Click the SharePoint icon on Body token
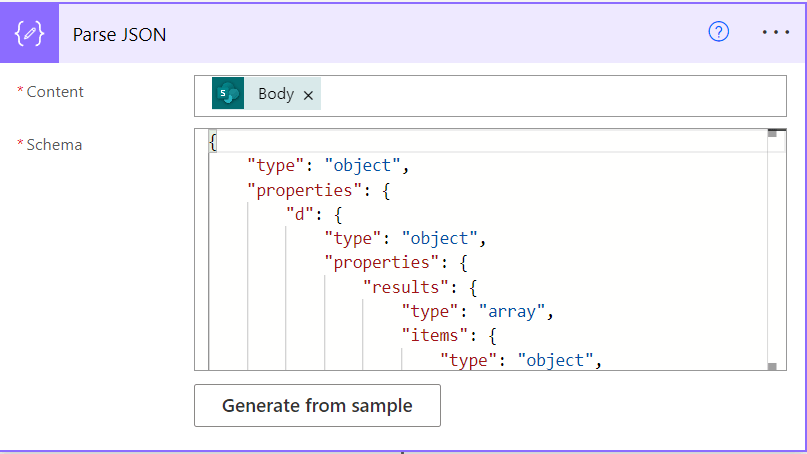807x454 pixels. 228,94
